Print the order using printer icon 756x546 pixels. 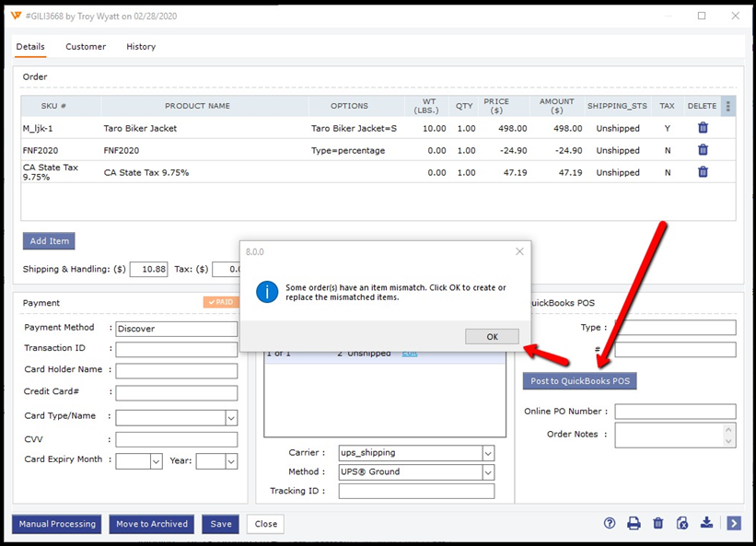coord(634,523)
